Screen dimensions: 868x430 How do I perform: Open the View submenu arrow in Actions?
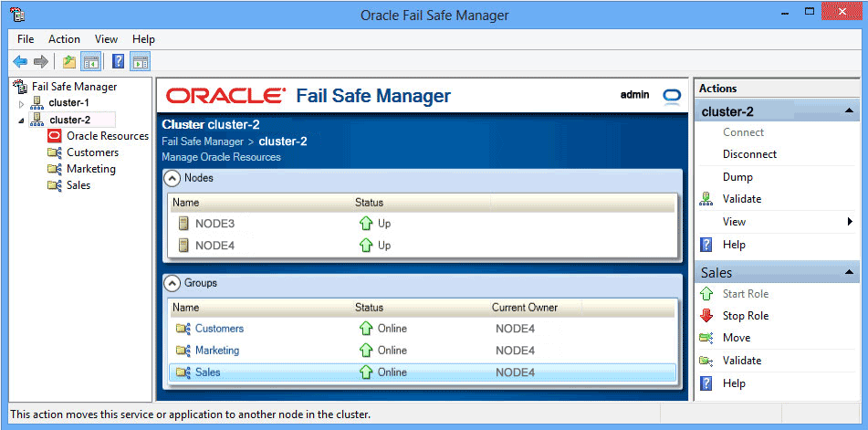[850, 222]
